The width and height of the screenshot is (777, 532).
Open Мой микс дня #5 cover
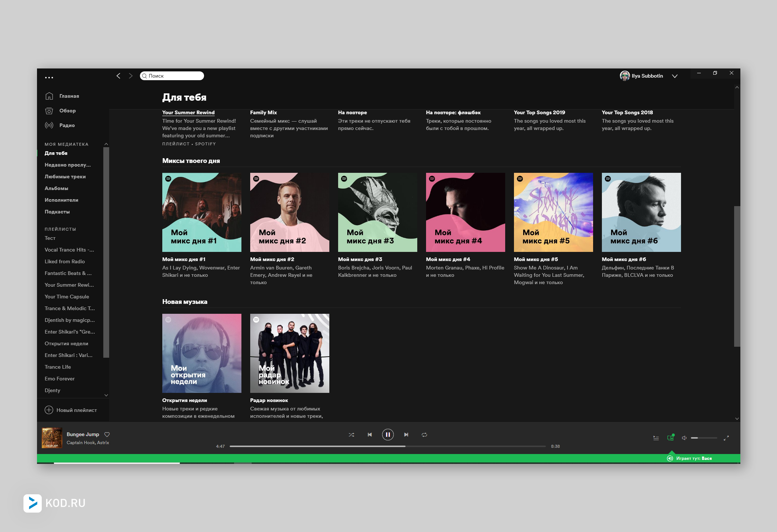[x=554, y=212]
